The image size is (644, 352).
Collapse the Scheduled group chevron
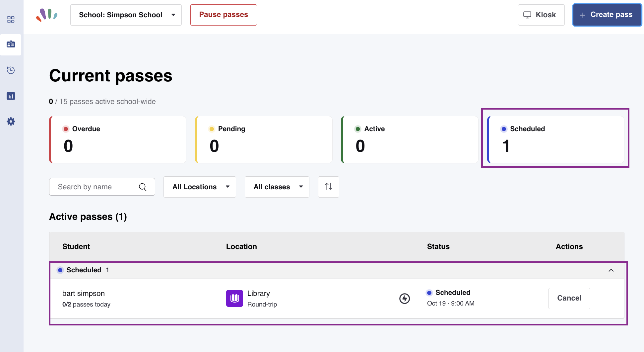pos(611,270)
